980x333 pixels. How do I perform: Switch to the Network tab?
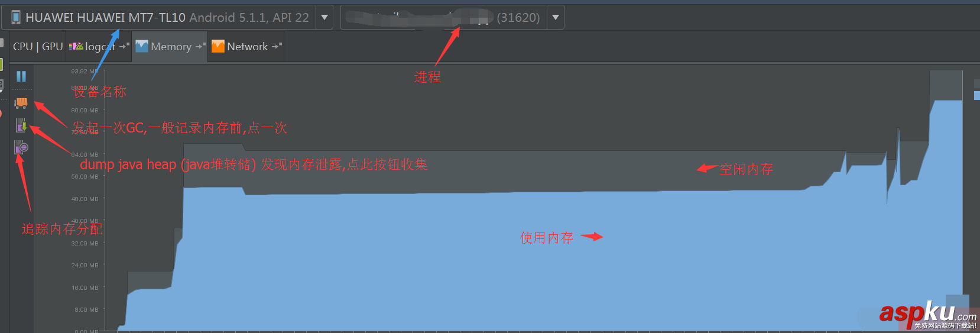(x=247, y=46)
